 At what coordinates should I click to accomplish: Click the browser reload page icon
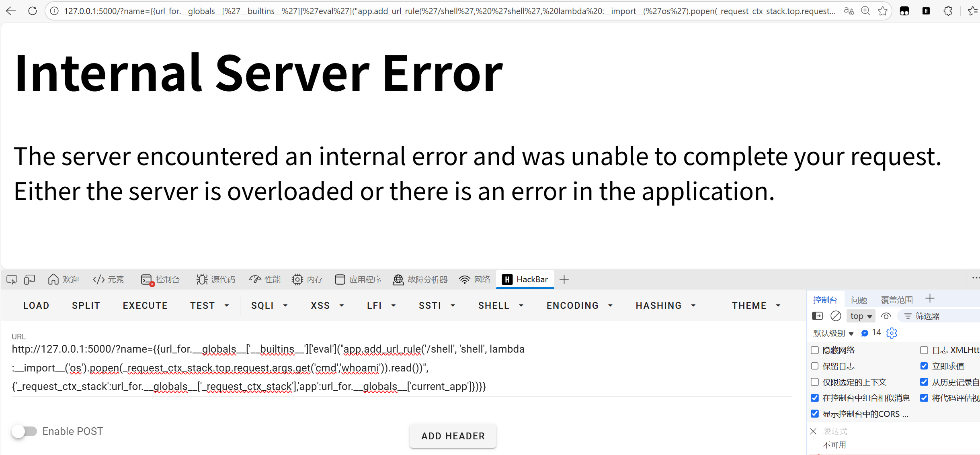click(33, 11)
